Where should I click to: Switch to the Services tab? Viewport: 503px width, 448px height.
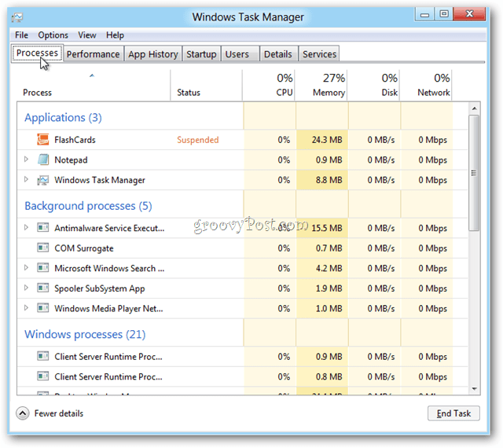(x=319, y=54)
